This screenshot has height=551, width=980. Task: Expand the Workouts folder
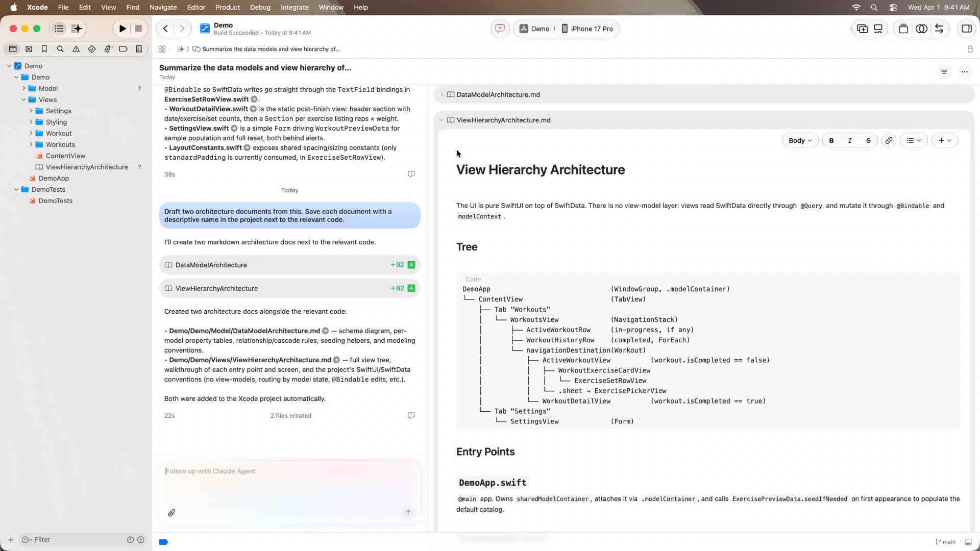tap(31, 144)
